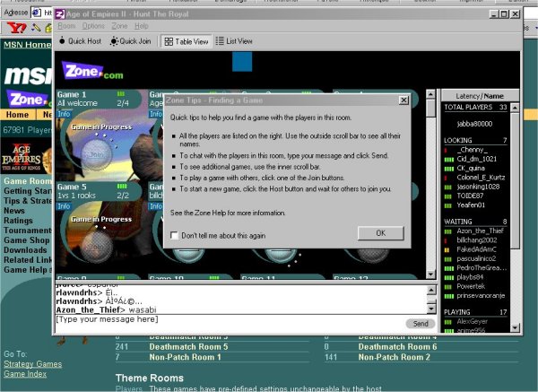The width and height of the screenshot is (538, 392).
Task: Switch to Table View
Action: (x=187, y=41)
